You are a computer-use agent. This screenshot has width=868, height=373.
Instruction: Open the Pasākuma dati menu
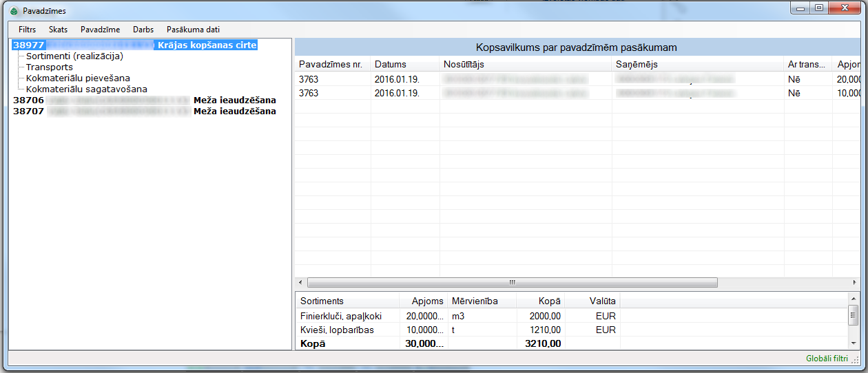(x=193, y=30)
